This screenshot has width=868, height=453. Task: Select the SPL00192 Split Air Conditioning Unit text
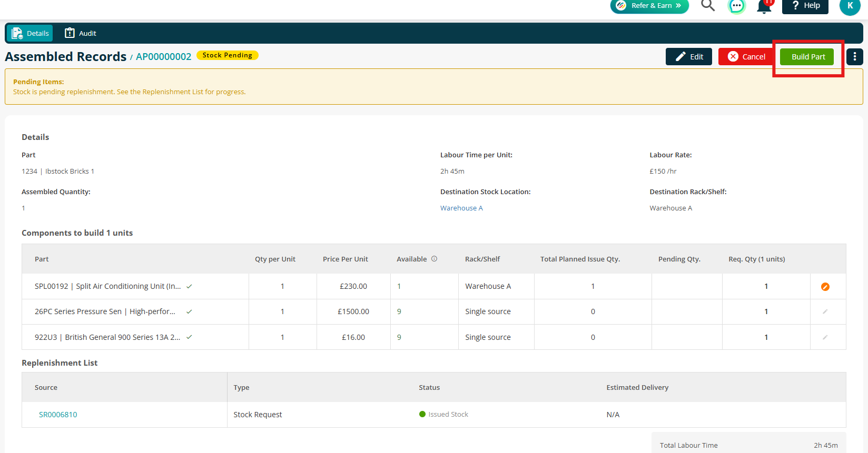pos(108,286)
